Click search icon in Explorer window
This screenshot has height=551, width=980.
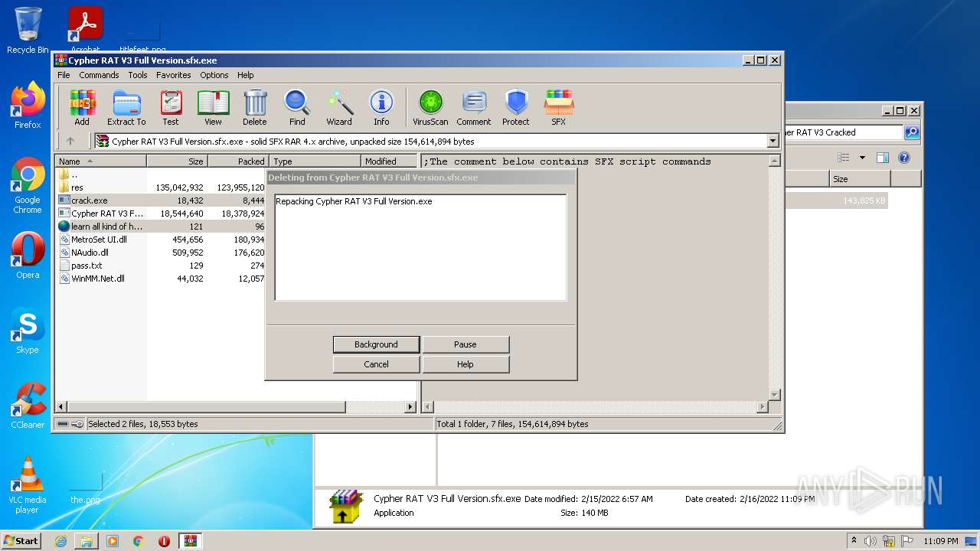[x=911, y=132]
